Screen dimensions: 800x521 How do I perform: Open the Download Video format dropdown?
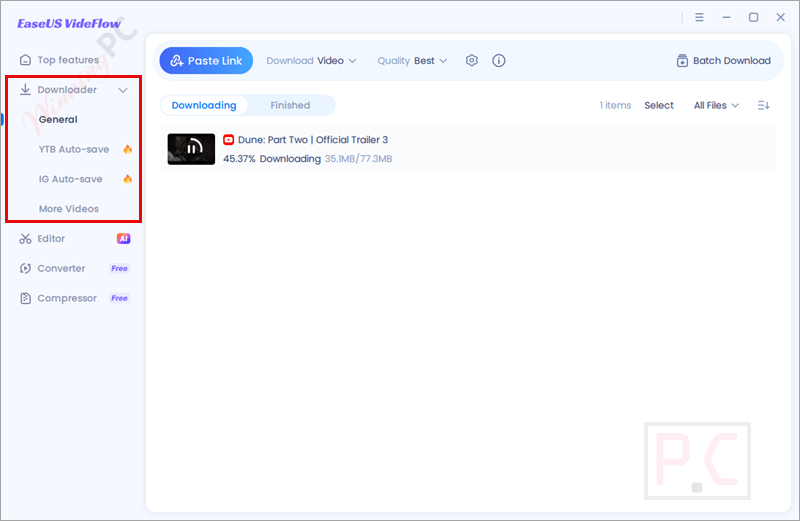pyautogui.click(x=311, y=61)
